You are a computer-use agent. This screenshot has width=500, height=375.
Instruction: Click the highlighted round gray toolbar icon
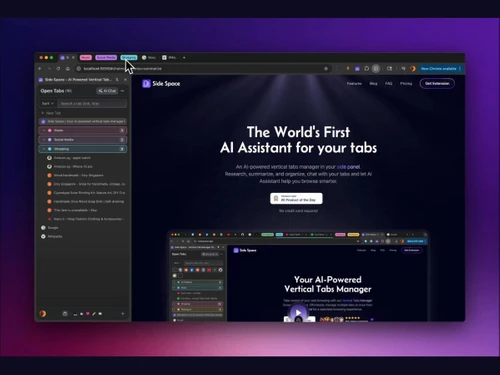point(376,69)
